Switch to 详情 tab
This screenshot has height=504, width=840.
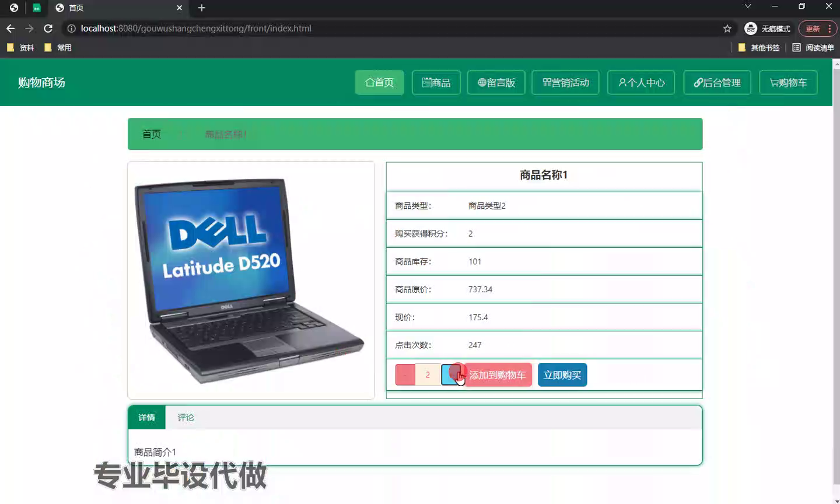click(x=147, y=418)
